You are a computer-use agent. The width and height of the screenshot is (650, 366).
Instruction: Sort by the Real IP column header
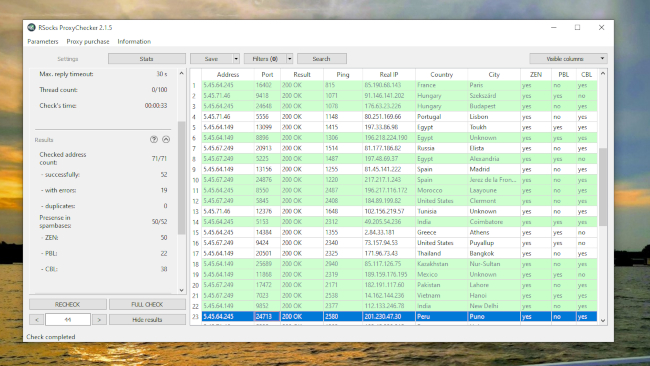pos(389,75)
